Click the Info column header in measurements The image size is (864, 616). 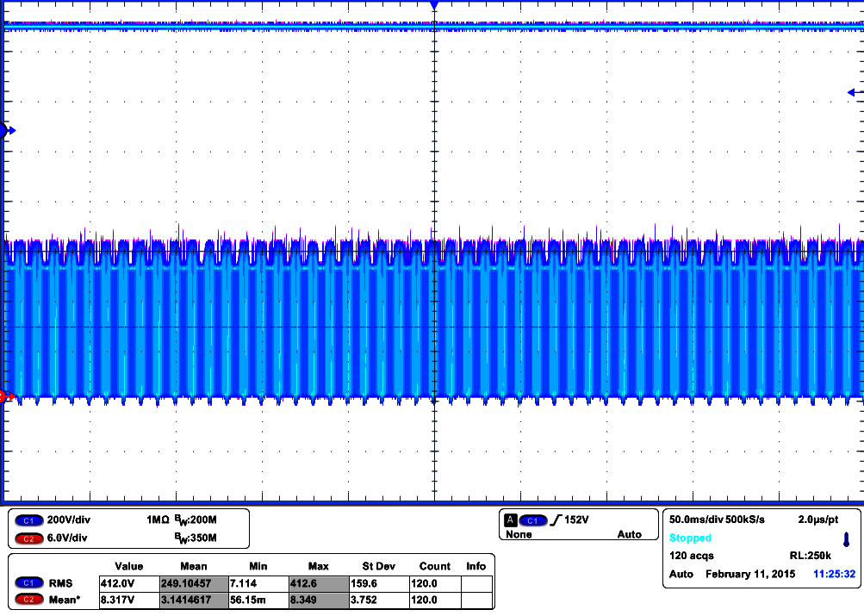(476, 566)
